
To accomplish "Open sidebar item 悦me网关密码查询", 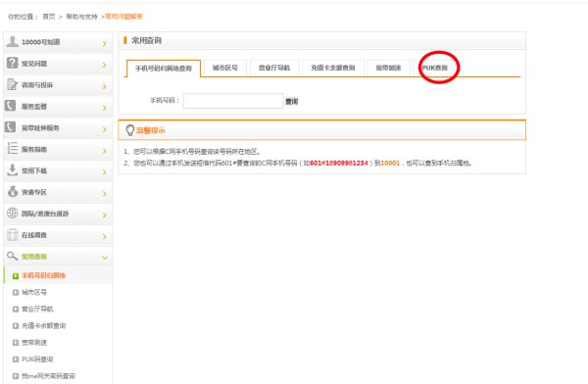I will [x=48, y=376].
